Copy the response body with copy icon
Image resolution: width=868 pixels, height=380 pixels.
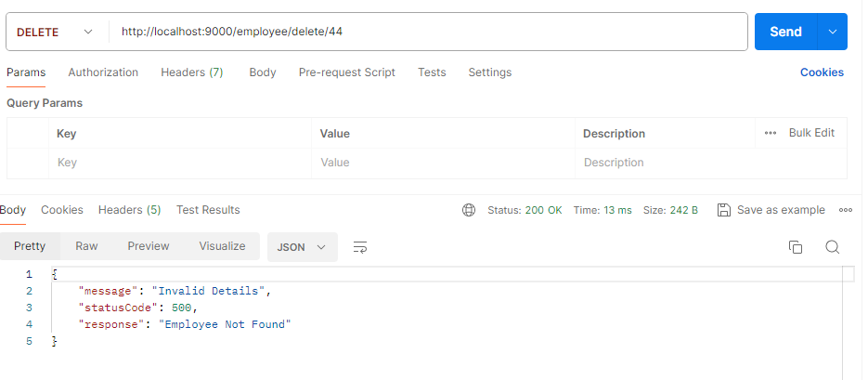coord(796,246)
